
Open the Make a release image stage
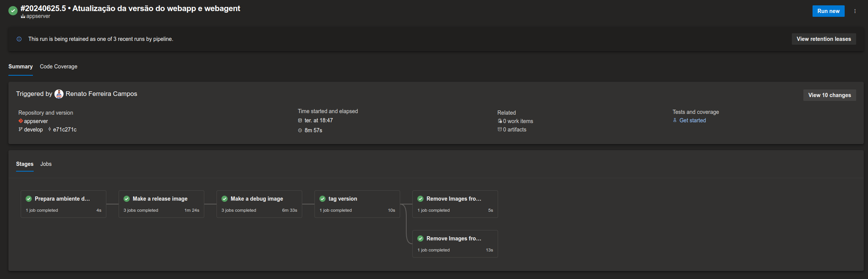[161, 204]
